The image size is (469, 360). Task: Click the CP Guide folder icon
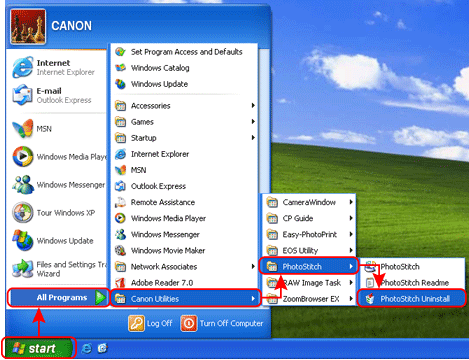coord(272,218)
